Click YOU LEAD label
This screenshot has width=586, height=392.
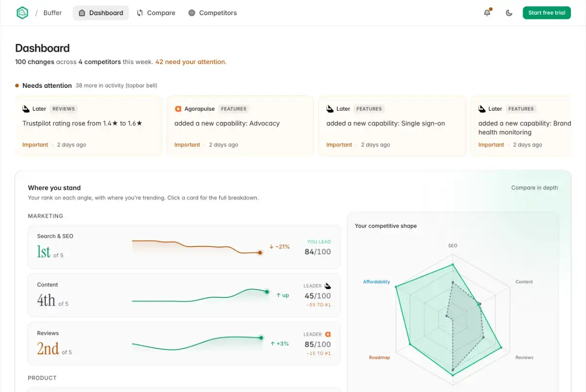[x=319, y=242]
